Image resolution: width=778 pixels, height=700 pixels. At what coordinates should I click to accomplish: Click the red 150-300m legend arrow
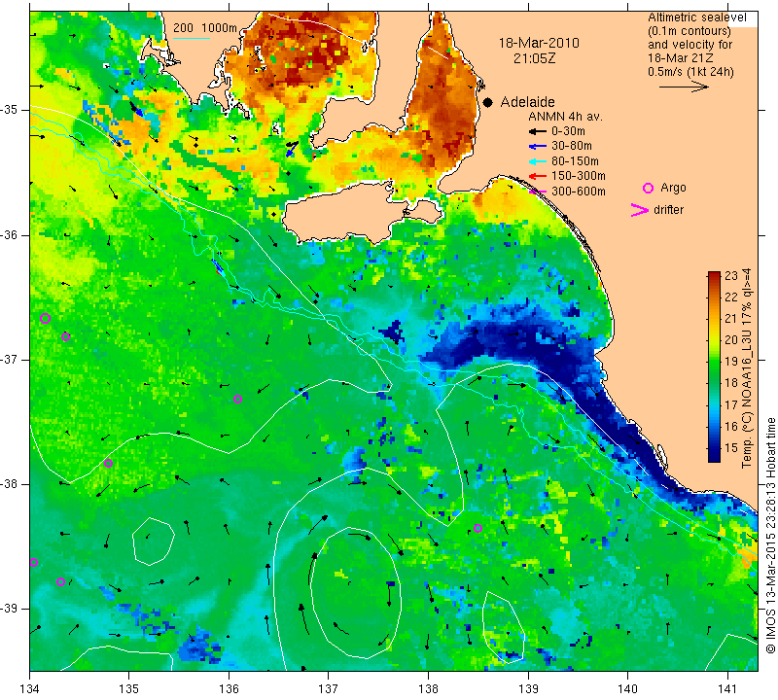tap(537, 176)
